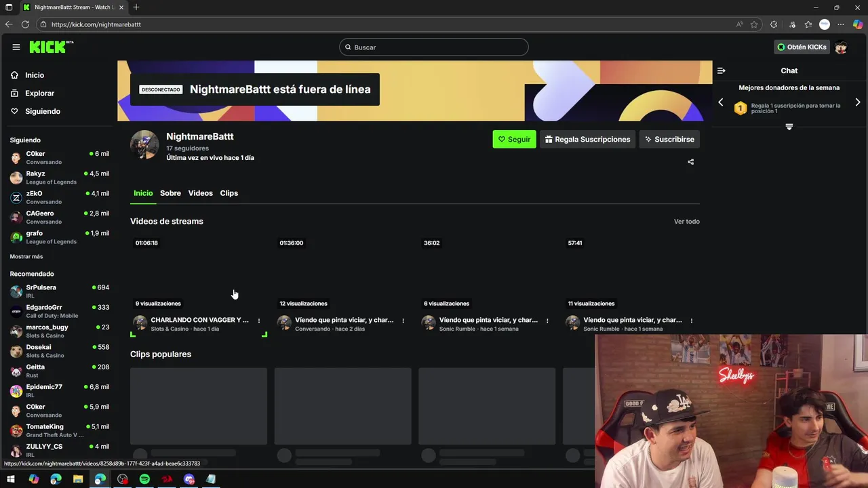Expand the donor leaderboard dropdown arrow

pos(789,127)
